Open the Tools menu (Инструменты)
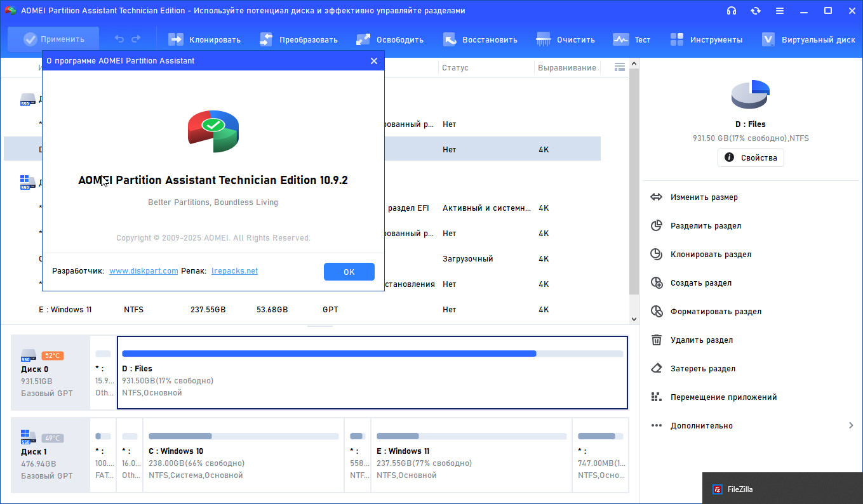 706,39
